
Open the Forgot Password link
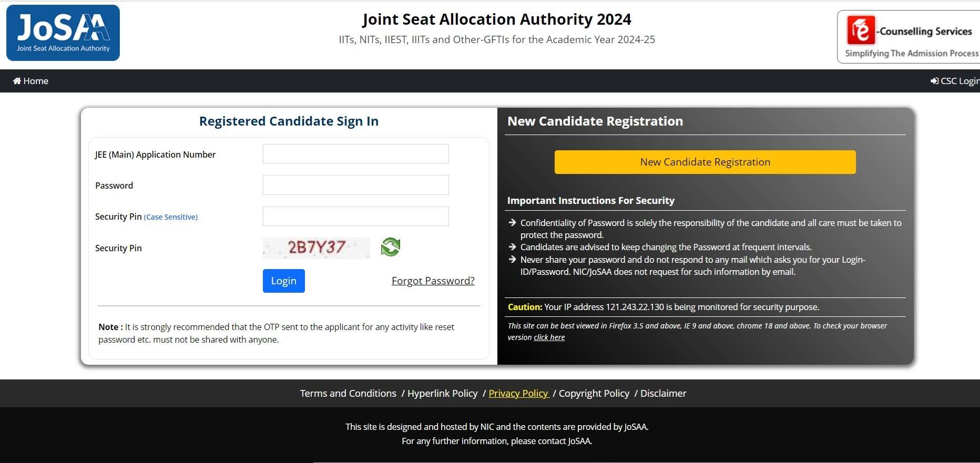point(433,281)
